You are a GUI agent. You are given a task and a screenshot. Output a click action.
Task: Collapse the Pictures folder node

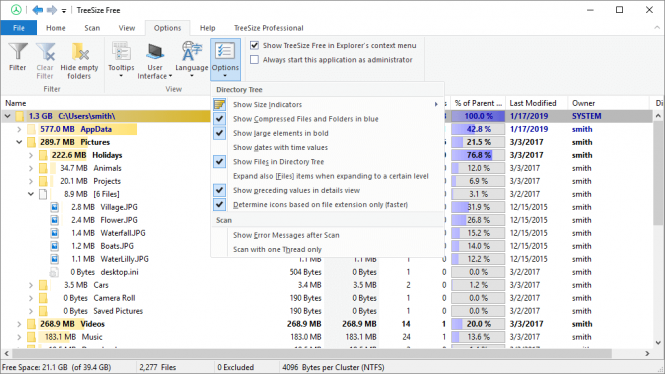[19, 142]
